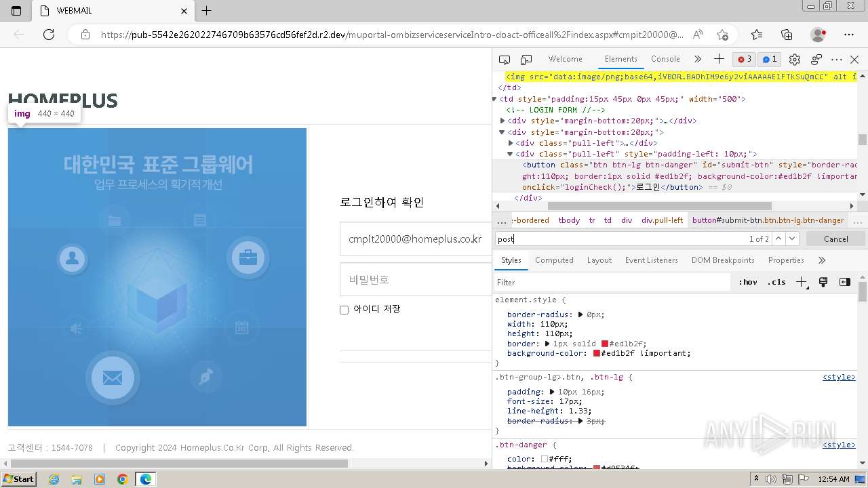Open read aloud in address bar
This screenshot has width=868, height=488.
pos(698,35)
